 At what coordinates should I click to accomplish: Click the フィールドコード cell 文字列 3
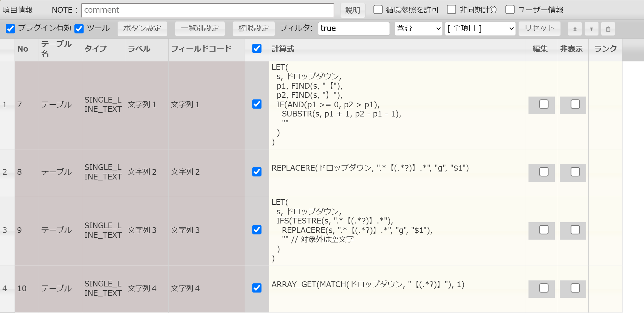point(206,231)
